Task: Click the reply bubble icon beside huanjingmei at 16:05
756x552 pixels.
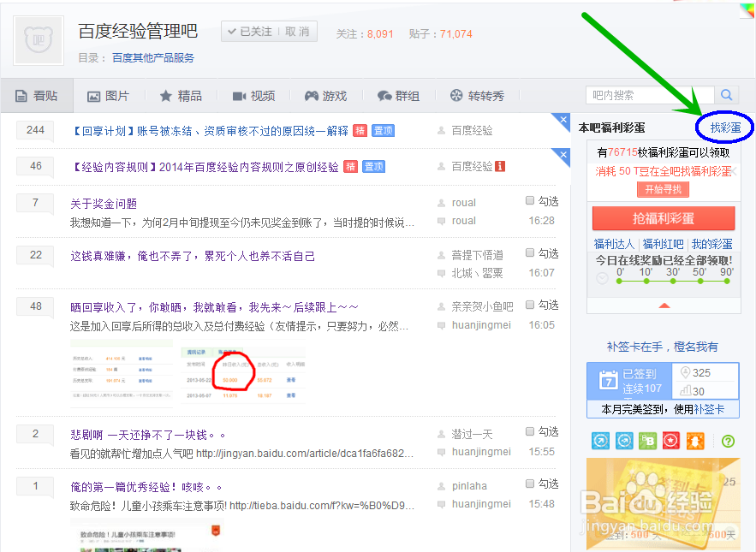Action: click(x=441, y=325)
